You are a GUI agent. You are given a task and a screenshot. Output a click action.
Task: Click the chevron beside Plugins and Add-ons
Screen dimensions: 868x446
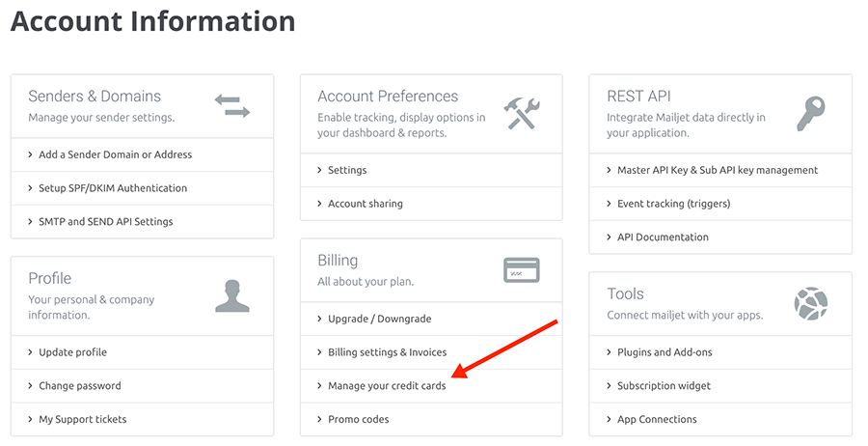tap(609, 352)
